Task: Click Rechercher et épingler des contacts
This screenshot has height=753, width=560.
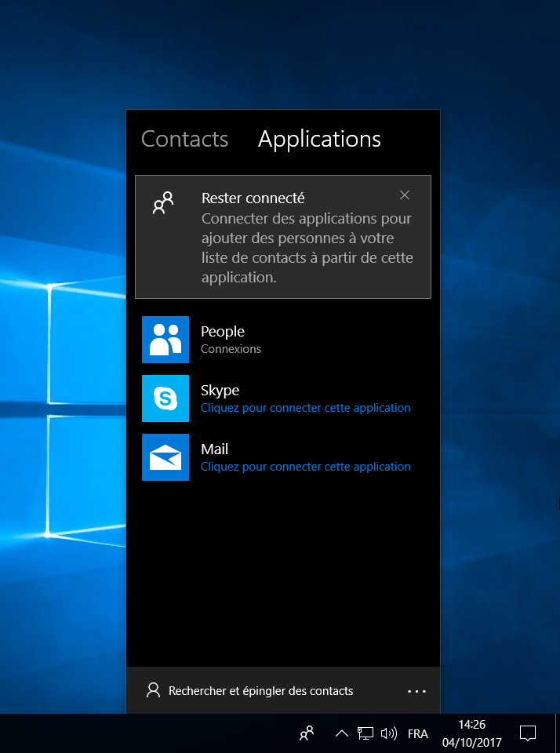Action: (x=261, y=691)
